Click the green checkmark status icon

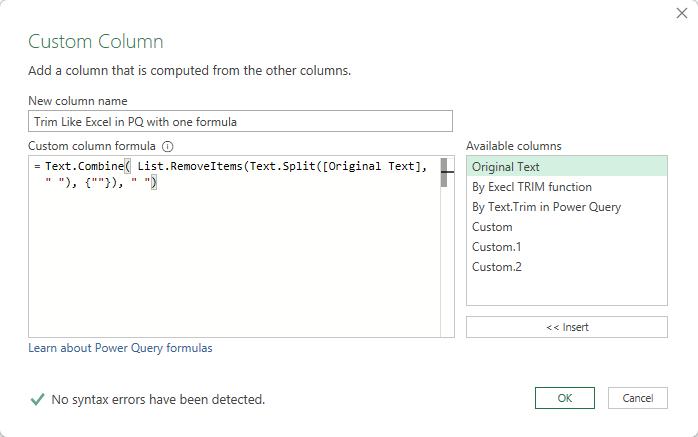[37, 399]
